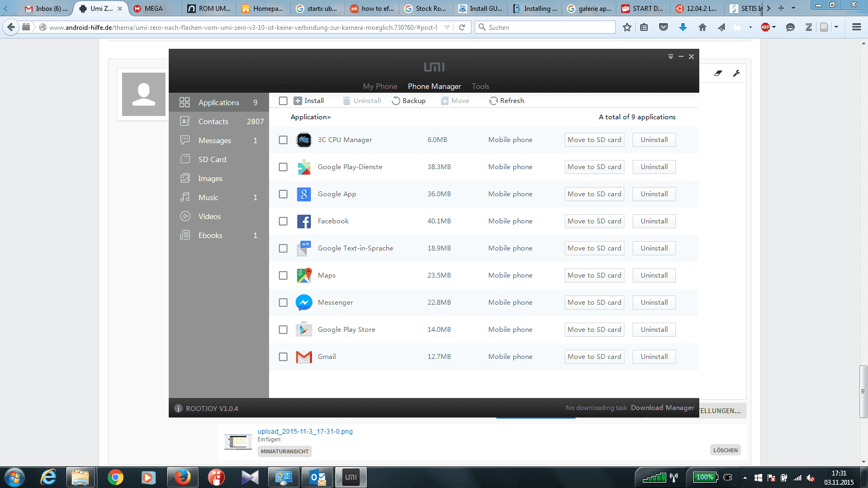This screenshot has height=488, width=868.
Task: Click the browser bookmark star icon
Action: pyautogui.click(x=627, y=27)
